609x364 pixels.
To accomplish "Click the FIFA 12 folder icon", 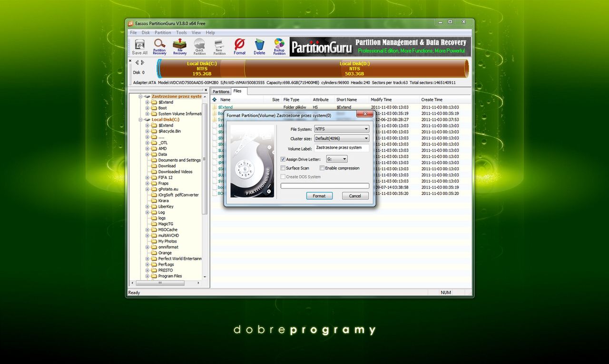I will coord(154,177).
